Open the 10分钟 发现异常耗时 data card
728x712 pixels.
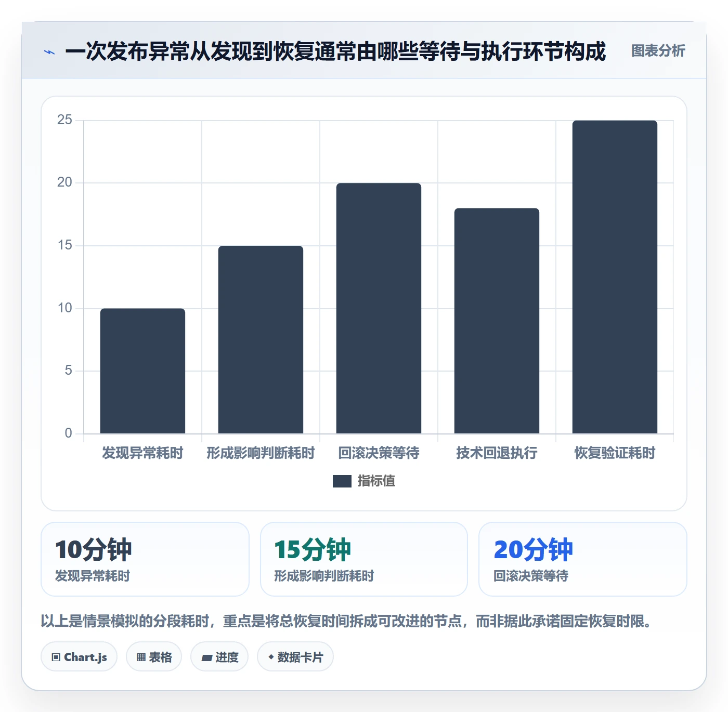pos(145,559)
